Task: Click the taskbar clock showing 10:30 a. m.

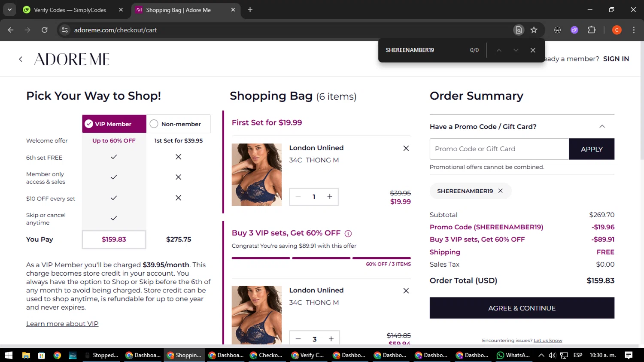Action: [603, 355]
